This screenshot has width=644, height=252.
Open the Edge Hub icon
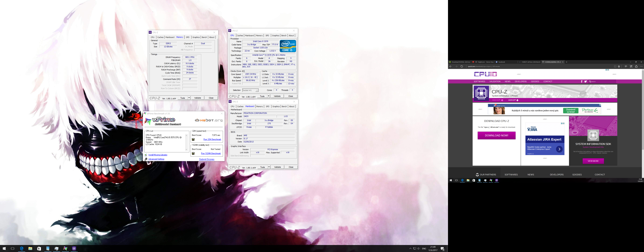626,66
